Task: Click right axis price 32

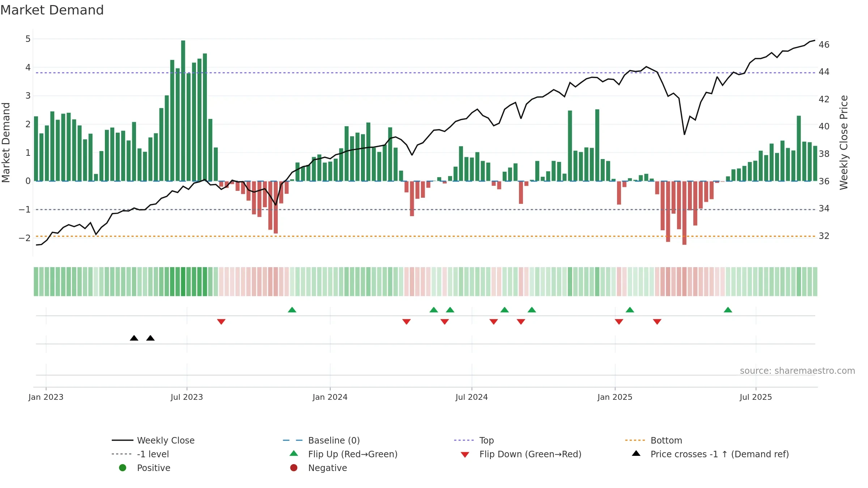Action: click(824, 236)
